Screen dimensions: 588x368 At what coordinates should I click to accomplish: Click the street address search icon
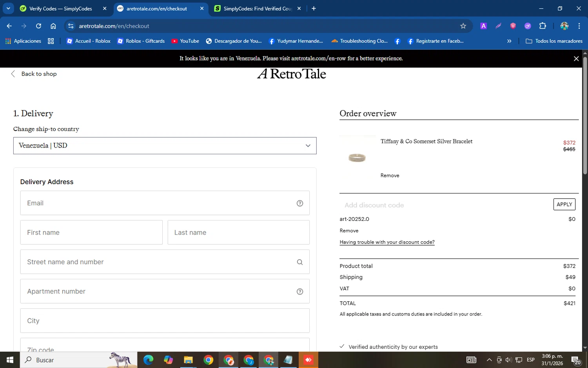coord(300,262)
